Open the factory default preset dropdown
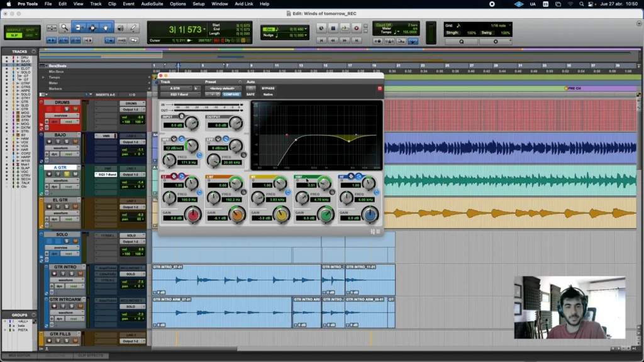644x362 pixels. [x=223, y=88]
